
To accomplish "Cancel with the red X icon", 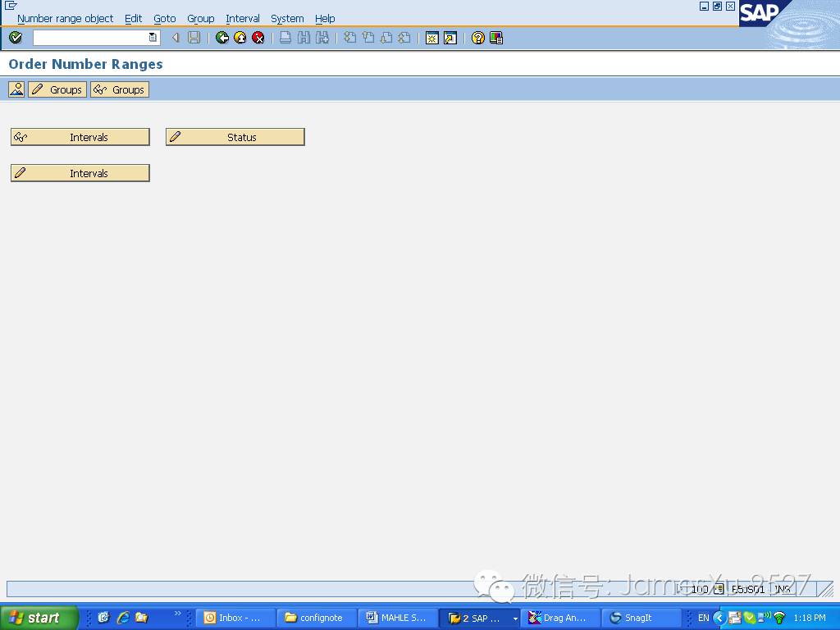I will tap(258, 38).
